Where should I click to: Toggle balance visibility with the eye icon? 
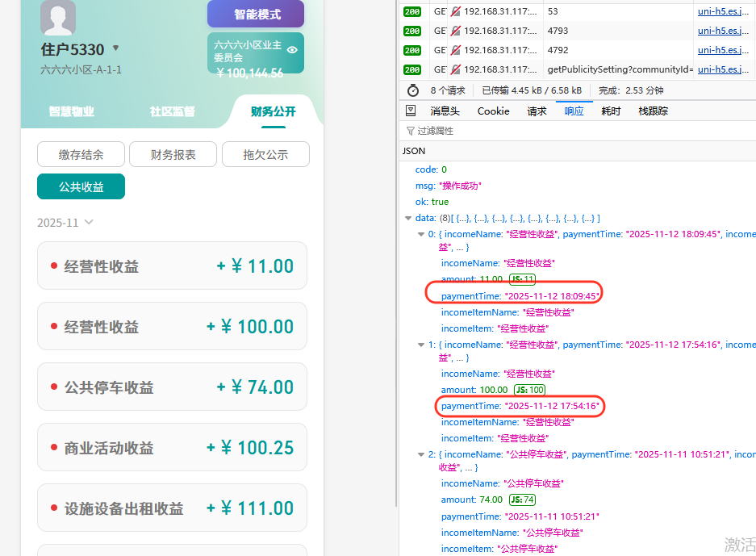292,50
